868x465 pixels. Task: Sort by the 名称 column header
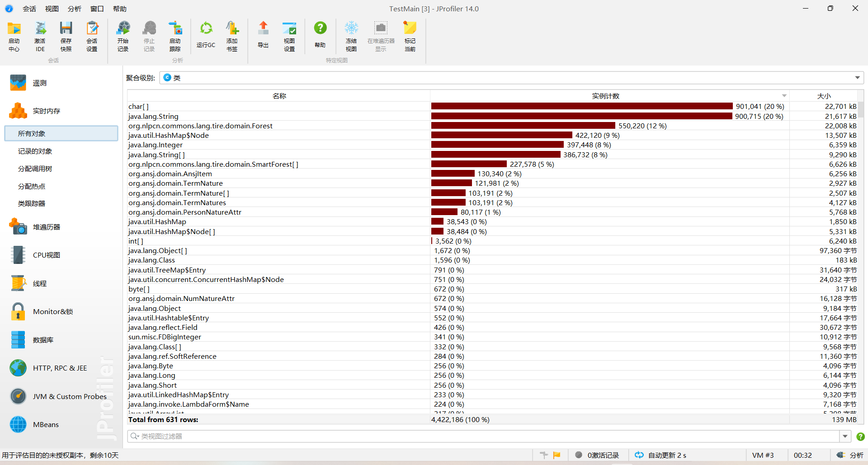click(279, 96)
